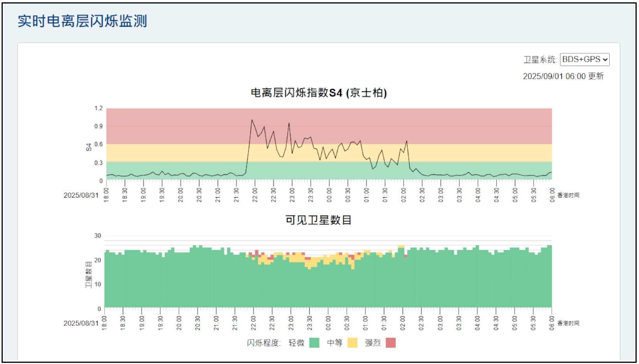Click the 轻微 legend label text
The height and width of the screenshot is (364, 639).
pyautogui.click(x=296, y=343)
